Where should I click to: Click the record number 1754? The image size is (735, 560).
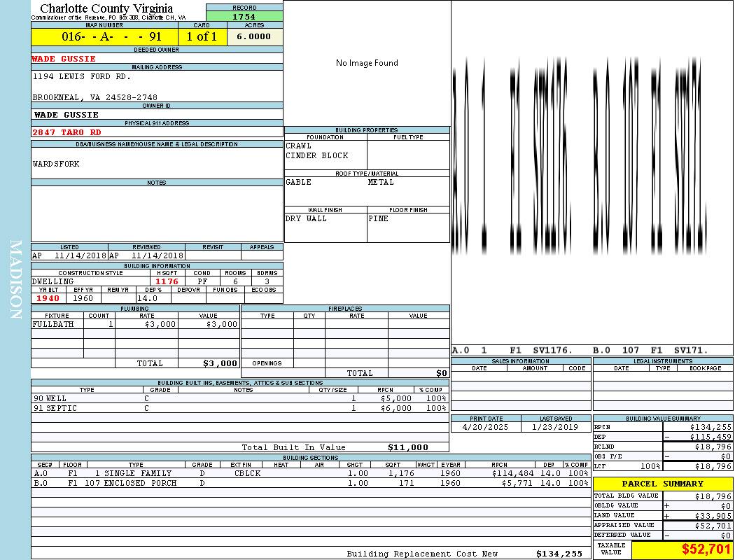[x=244, y=16]
